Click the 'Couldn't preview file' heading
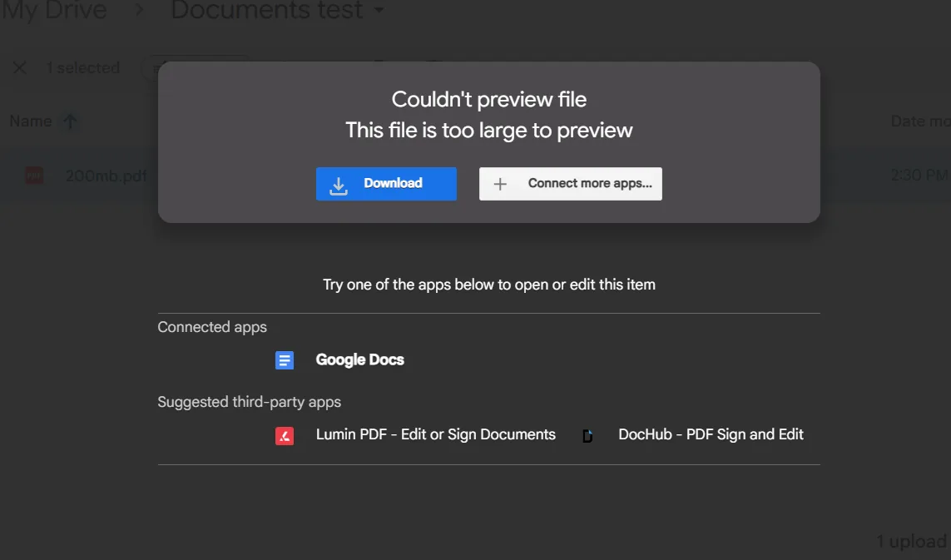Screen dimensions: 951x560 (489, 100)
